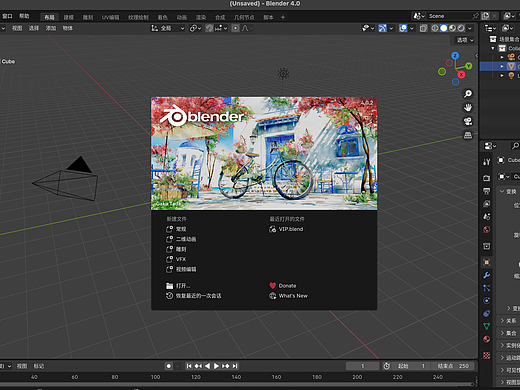Switch to UV Editing workspace tab
This screenshot has height=390, width=520.
click(x=110, y=17)
